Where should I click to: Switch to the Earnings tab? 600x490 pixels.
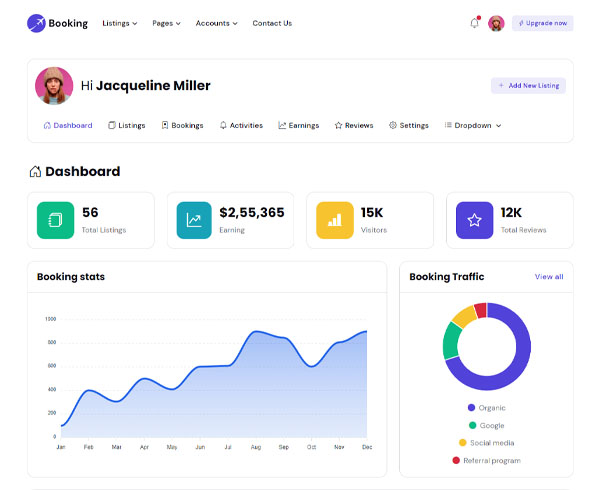tap(298, 125)
